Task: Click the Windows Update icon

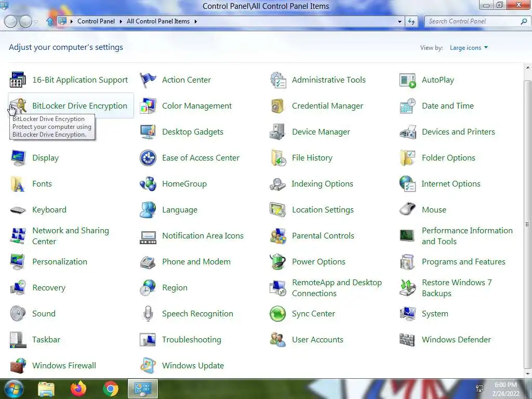Action: coord(148,366)
